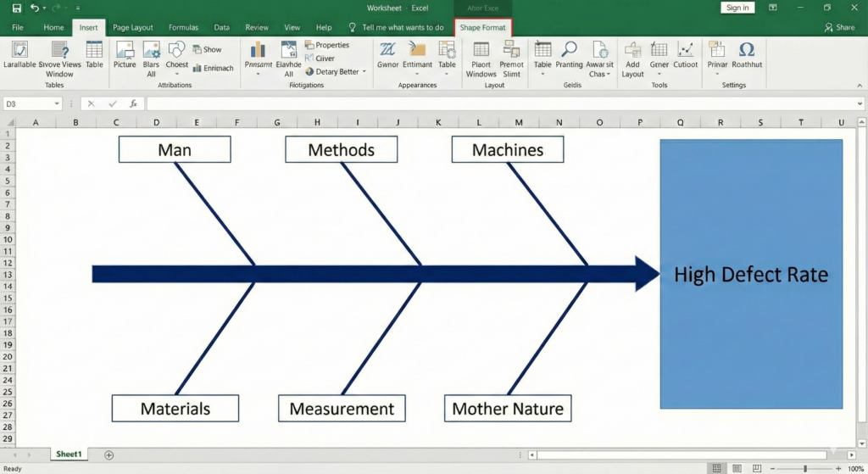Insert a Picture

coord(125,55)
